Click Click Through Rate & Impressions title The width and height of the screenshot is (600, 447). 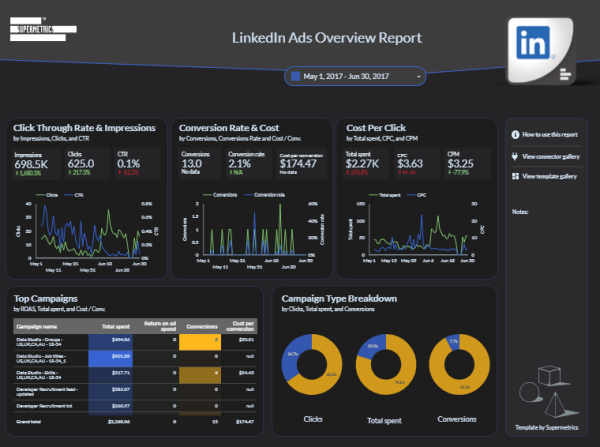tap(84, 128)
